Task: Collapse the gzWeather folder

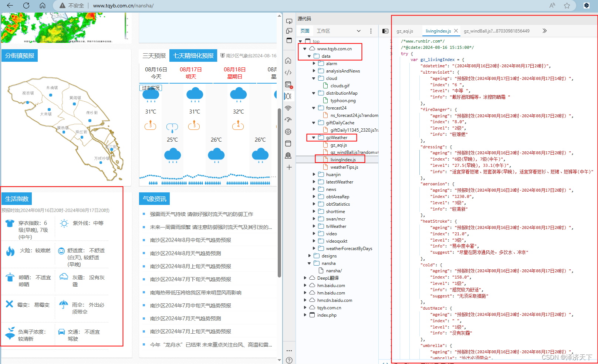Action: point(314,138)
